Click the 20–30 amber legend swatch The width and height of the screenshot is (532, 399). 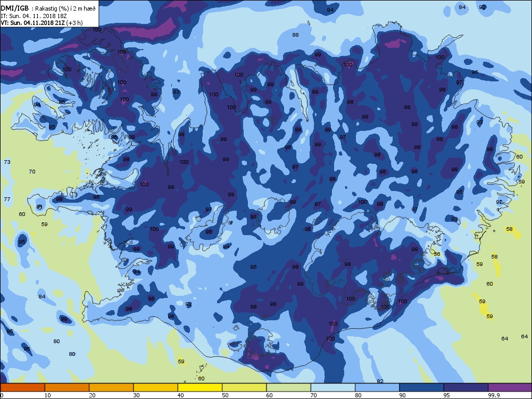[x=111, y=387]
